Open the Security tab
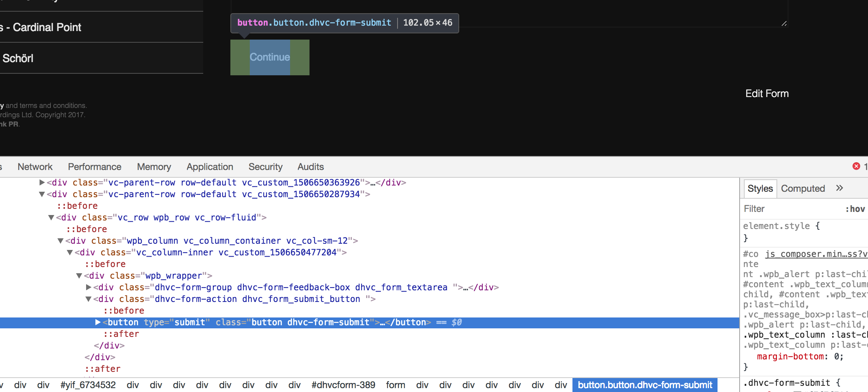Viewport: 868px width, 392px height. (266, 167)
